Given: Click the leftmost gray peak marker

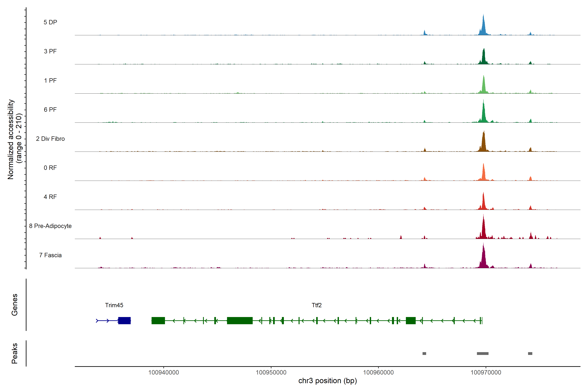Looking at the screenshot, I should click(424, 353).
